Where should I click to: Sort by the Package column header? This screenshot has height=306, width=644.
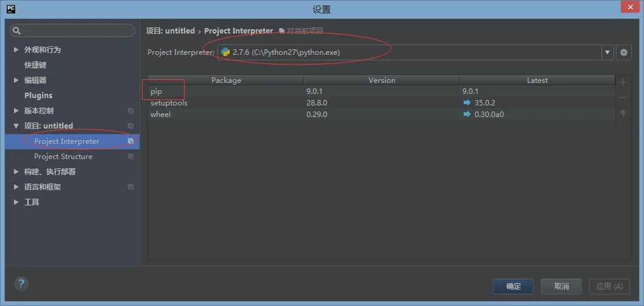tap(226, 80)
